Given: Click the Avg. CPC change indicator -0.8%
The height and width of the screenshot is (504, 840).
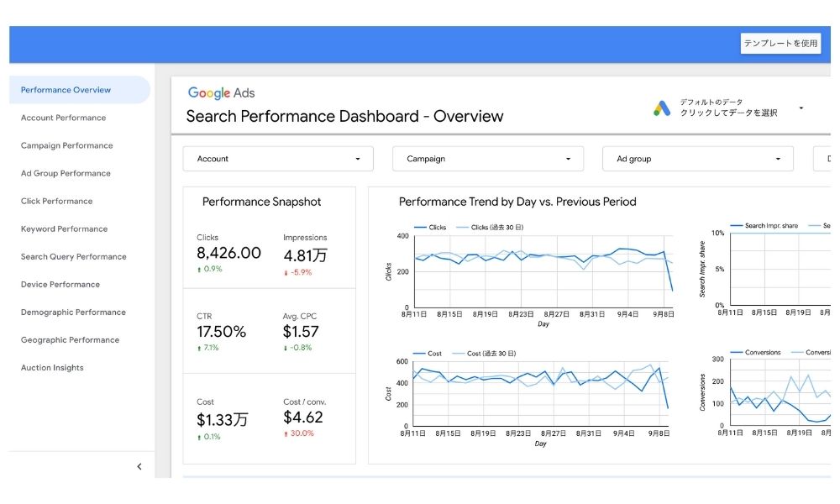Looking at the screenshot, I should [x=297, y=348].
